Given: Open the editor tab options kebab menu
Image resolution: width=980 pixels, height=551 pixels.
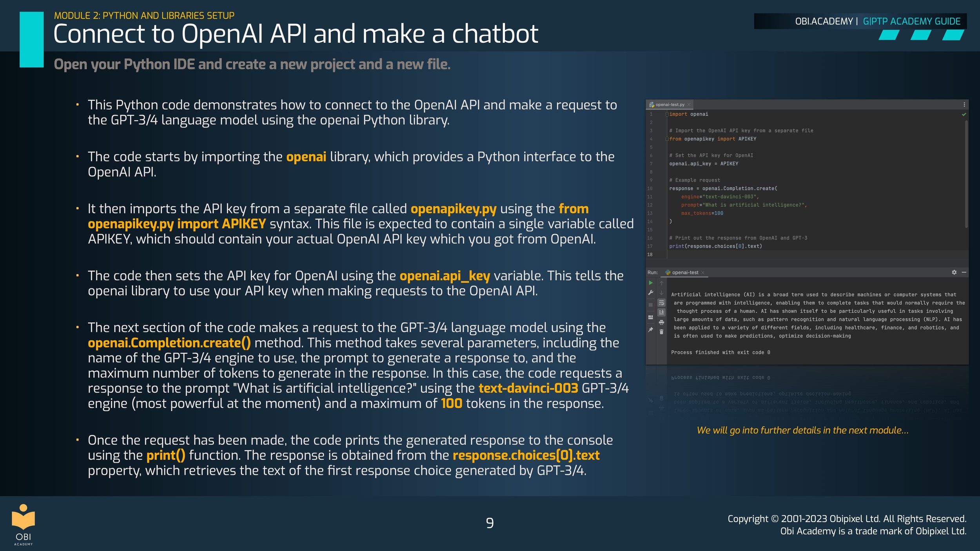Looking at the screenshot, I should pos(964,105).
